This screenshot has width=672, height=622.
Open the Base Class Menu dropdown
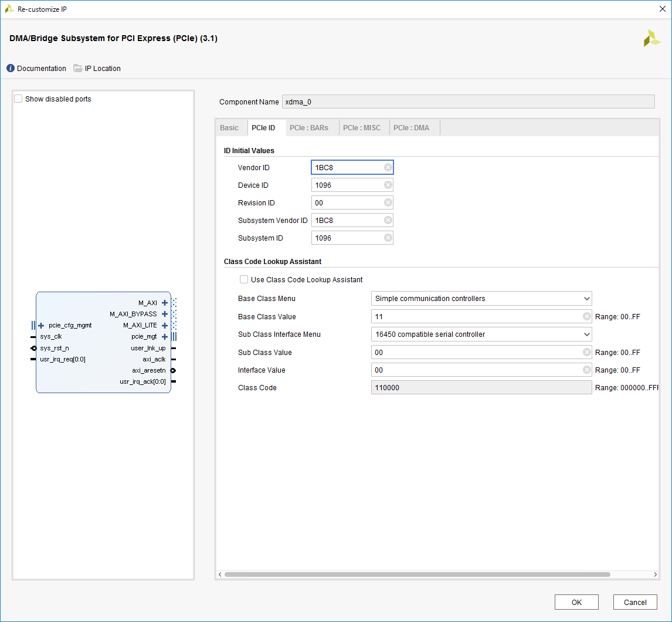[481, 299]
